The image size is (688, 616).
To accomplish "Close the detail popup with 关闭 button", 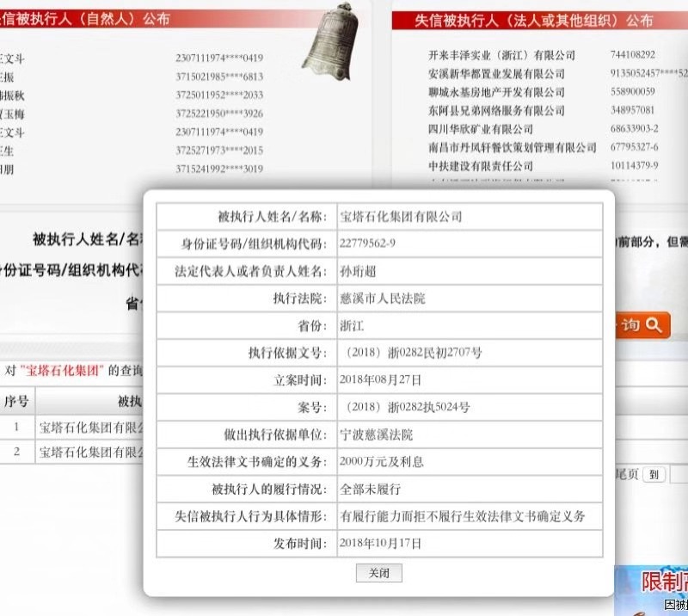I will pos(378,573).
